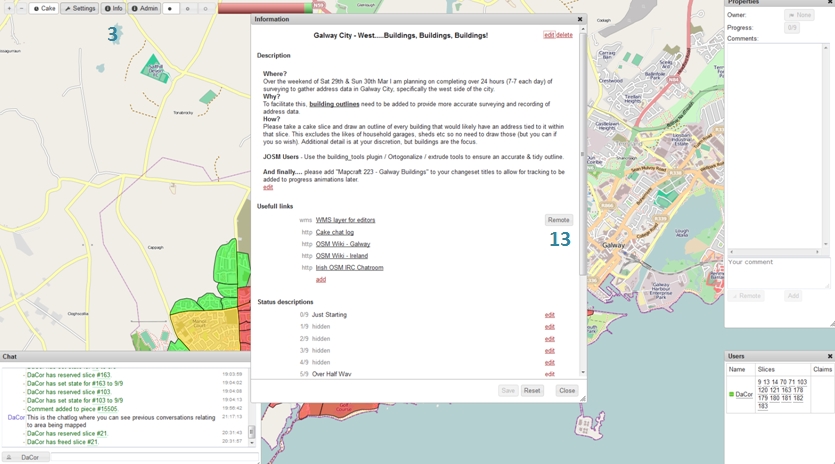The image size is (835, 464).
Task: Click the DaCor user button beside chat input
Action: click(26, 457)
